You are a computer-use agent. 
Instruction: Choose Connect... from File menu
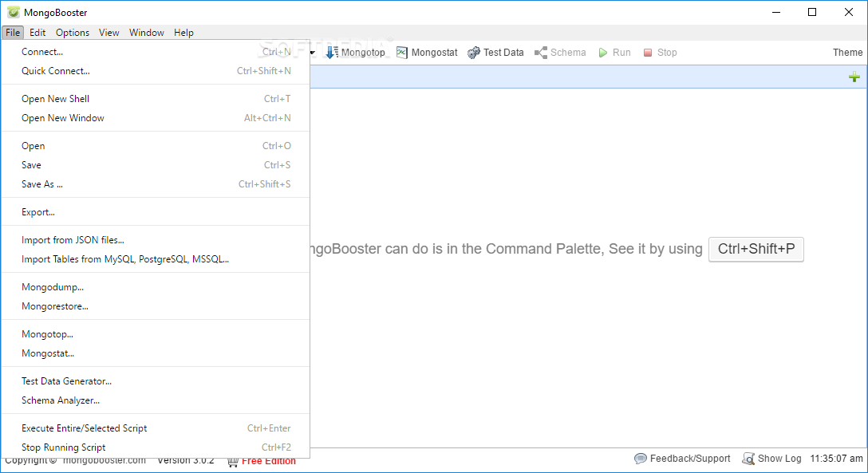point(156,52)
